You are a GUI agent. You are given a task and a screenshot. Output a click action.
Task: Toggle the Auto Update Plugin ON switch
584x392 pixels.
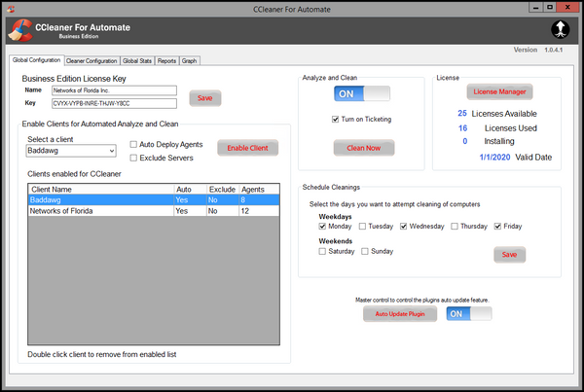469,314
